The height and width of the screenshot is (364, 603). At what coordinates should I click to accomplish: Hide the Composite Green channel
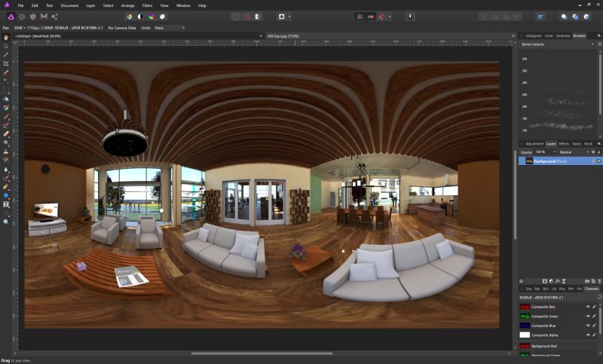[x=588, y=317]
